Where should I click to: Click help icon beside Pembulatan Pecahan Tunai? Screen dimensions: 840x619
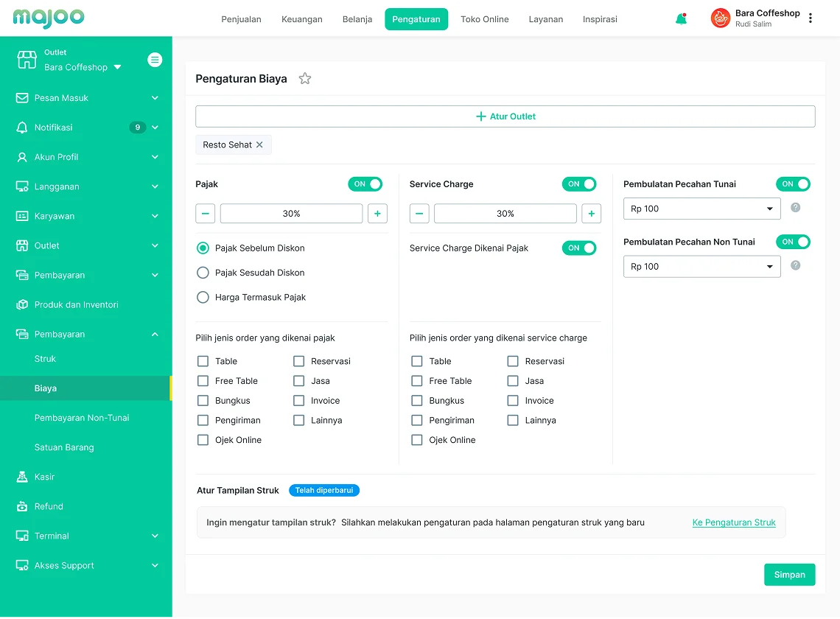pos(795,208)
